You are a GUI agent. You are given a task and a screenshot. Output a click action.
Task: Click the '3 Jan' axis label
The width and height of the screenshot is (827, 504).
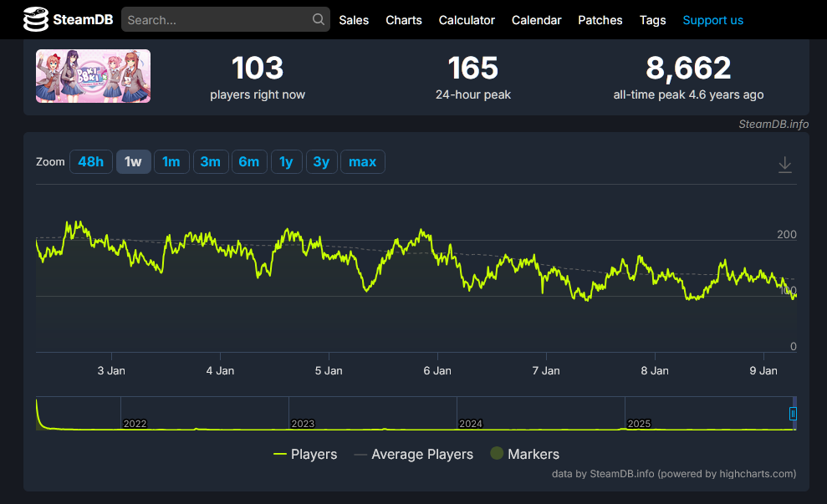[x=111, y=370]
